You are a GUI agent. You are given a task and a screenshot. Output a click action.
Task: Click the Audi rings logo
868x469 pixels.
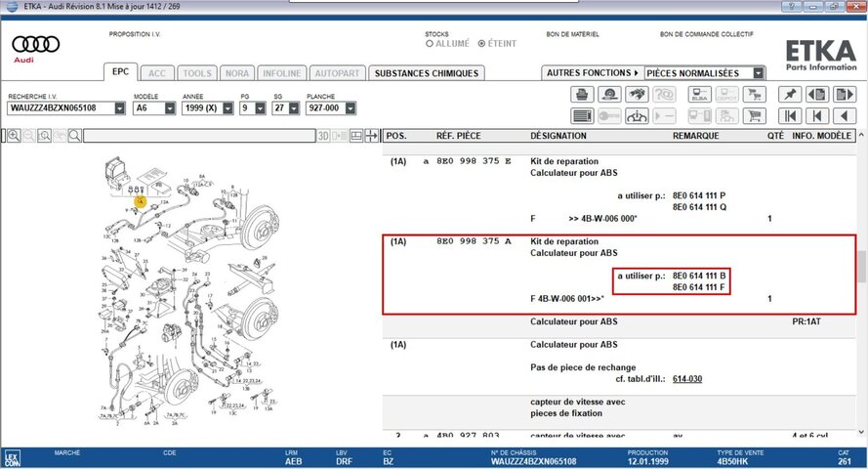(35, 44)
